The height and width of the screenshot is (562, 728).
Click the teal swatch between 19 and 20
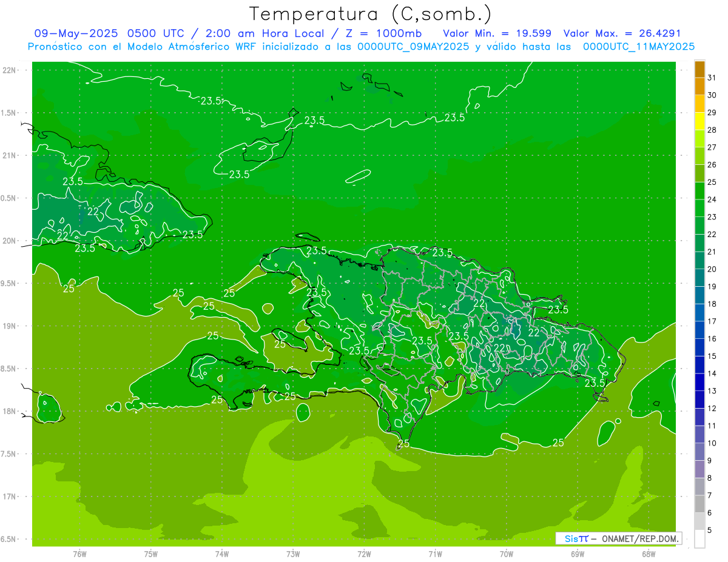pyautogui.click(x=699, y=278)
